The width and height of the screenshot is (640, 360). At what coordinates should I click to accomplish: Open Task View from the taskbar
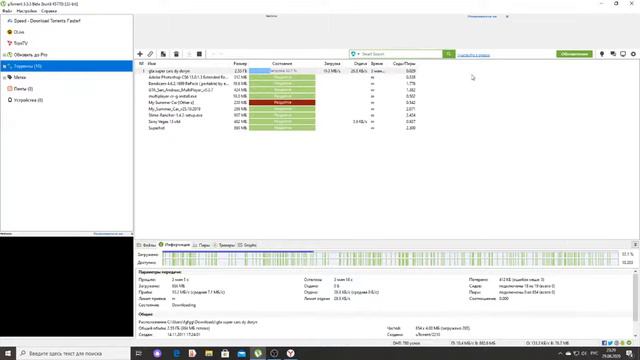point(139,353)
